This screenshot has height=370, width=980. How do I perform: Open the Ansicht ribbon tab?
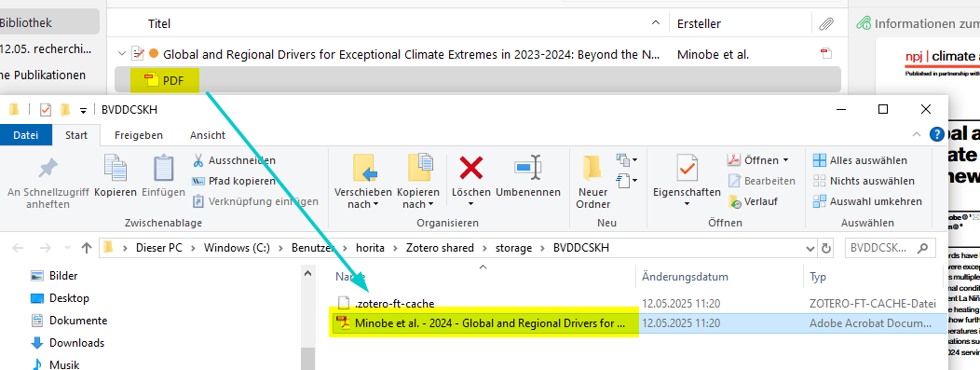pyautogui.click(x=208, y=135)
